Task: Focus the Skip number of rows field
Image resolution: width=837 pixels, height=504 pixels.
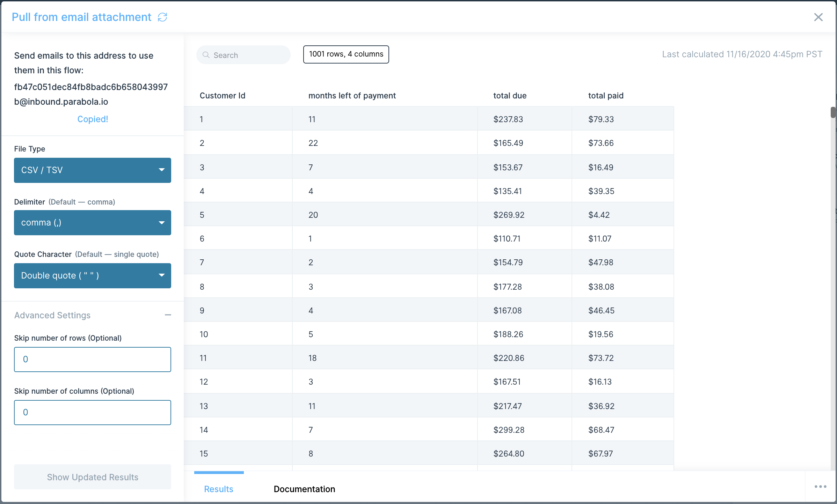Action: 93,360
